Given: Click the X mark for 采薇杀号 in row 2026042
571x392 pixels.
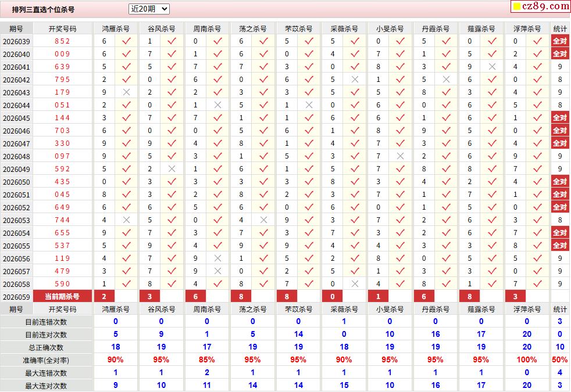Looking at the screenshot, I should point(355,80).
